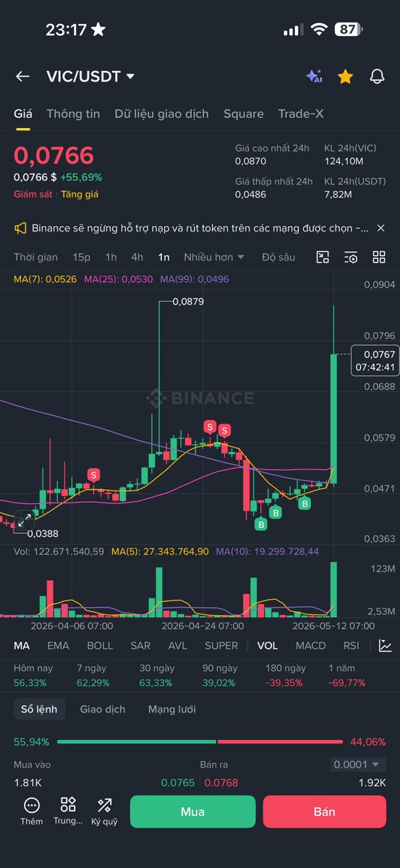Tap the volume MA(5) legend value
Viewport: 400px width, 868px height.
(x=161, y=551)
